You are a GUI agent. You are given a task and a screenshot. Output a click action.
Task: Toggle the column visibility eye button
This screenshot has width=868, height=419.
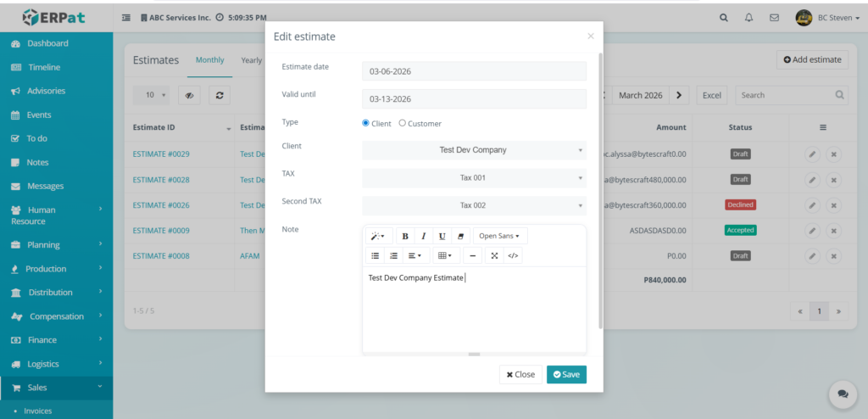[x=187, y=96]
